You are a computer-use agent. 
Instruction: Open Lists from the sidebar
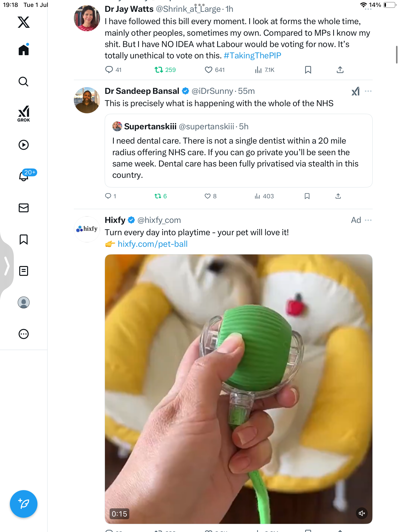tap(24, 271)
